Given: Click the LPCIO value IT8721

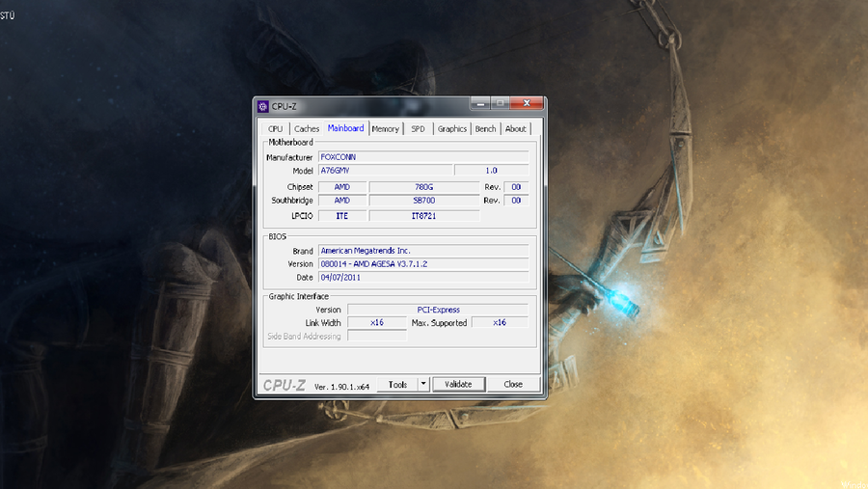Looking at the screenshot, I should coord(424,216).
